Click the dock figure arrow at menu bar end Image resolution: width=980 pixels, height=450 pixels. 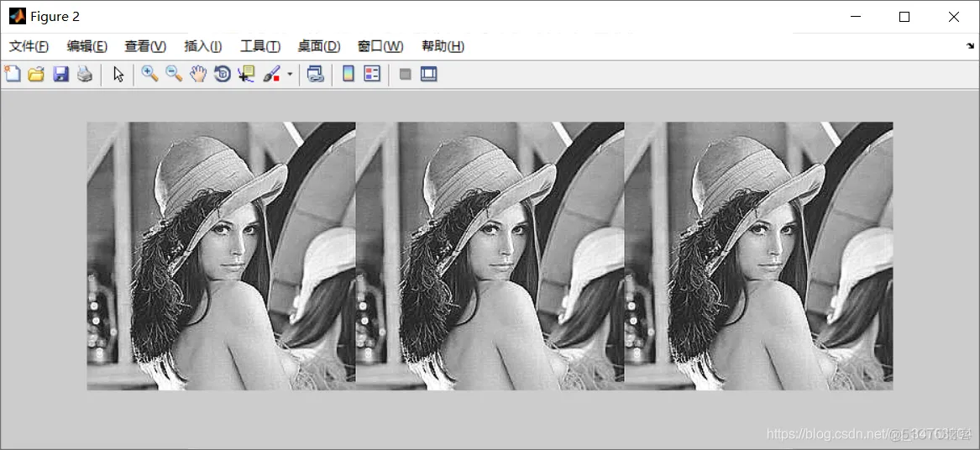click(x=970, y=45)
